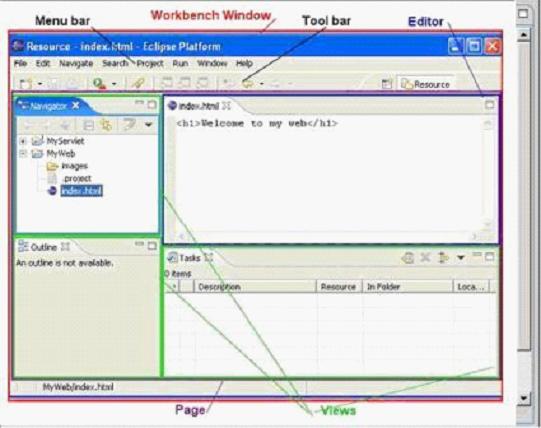Maximize the editor area
The width and height of the screenshot is (541, 428).
tap(489, 105)
